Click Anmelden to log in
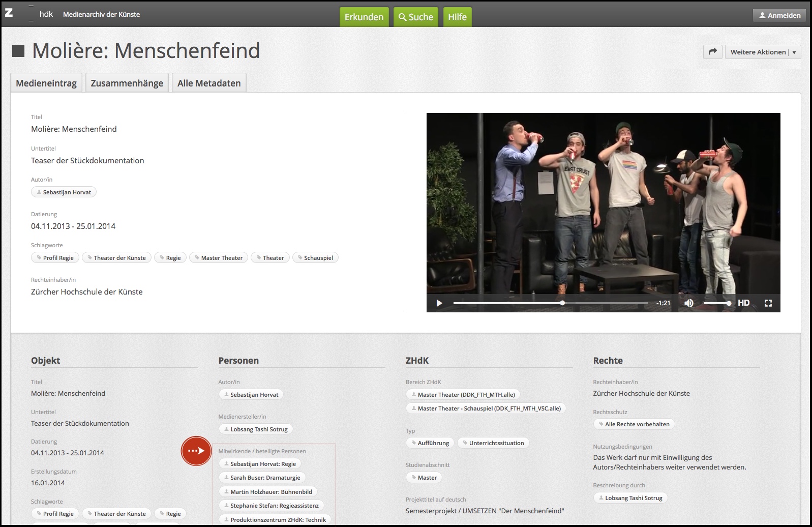The image size is (812, 527). (x=779, y=15)
